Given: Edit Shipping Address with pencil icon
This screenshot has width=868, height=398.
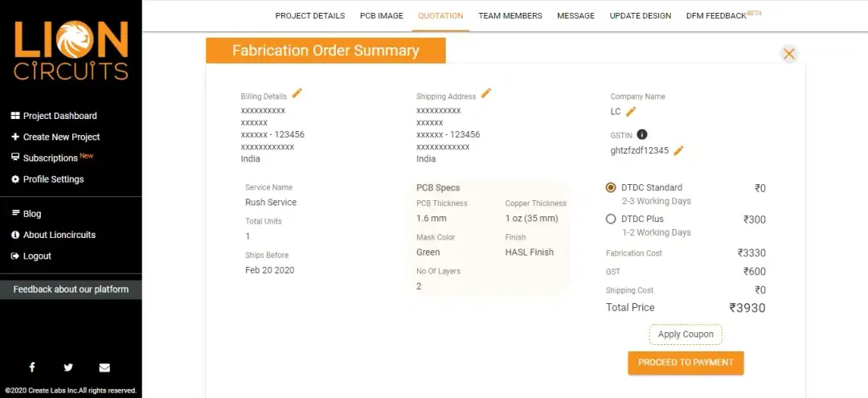Looking at the screenshot, I should tap(486, 93).
